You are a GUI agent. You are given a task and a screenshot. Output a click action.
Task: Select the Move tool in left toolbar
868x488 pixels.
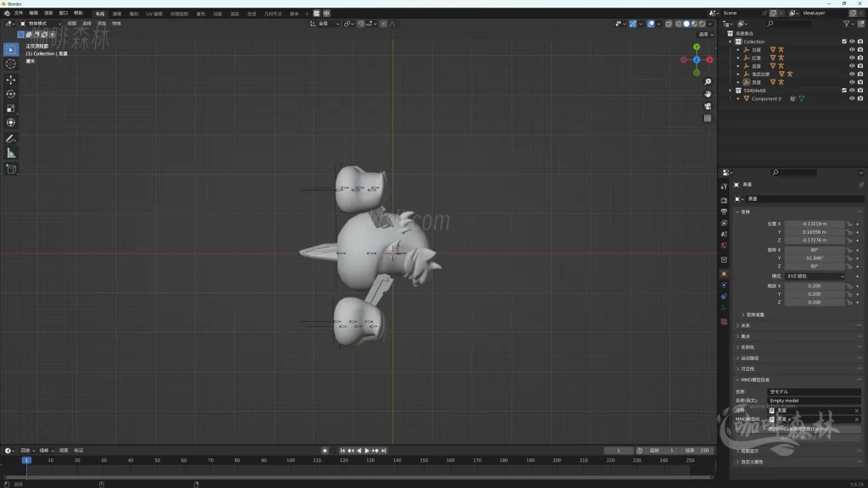coord(11,79)
